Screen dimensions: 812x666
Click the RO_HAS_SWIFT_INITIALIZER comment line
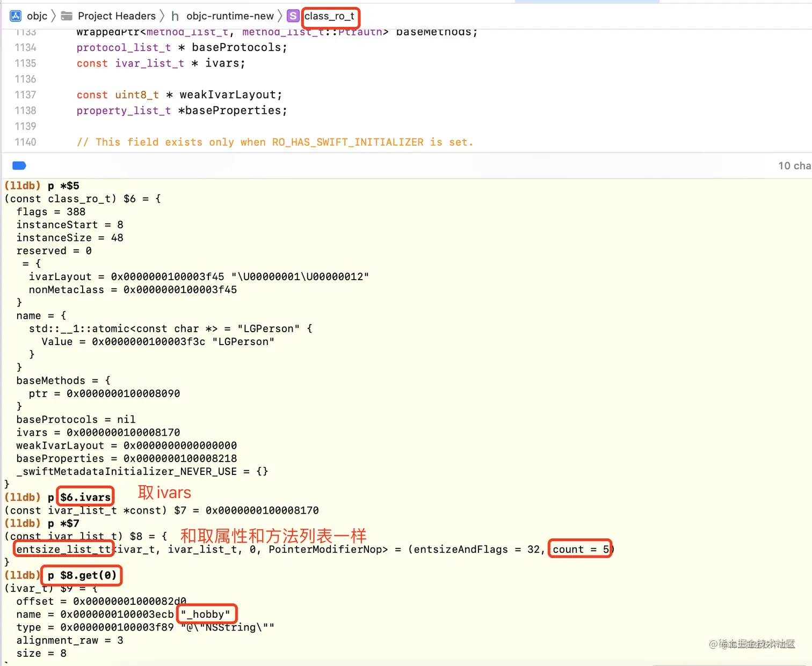(275, 142)
